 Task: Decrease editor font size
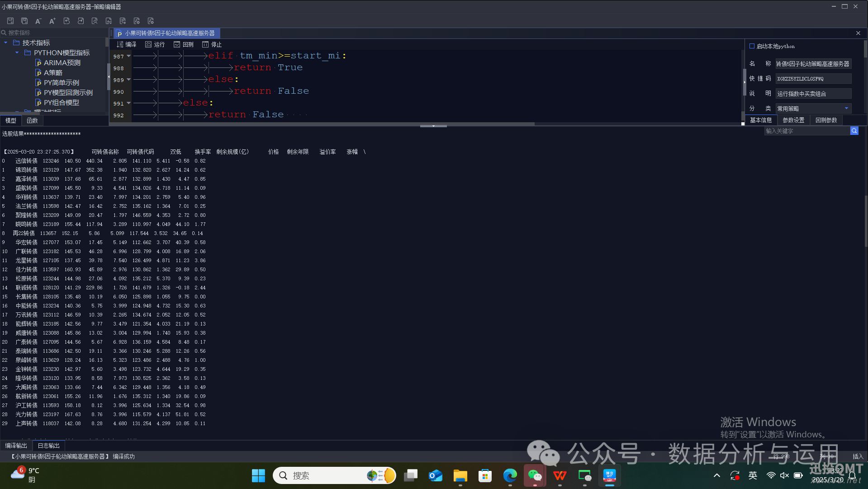[38, 21]
